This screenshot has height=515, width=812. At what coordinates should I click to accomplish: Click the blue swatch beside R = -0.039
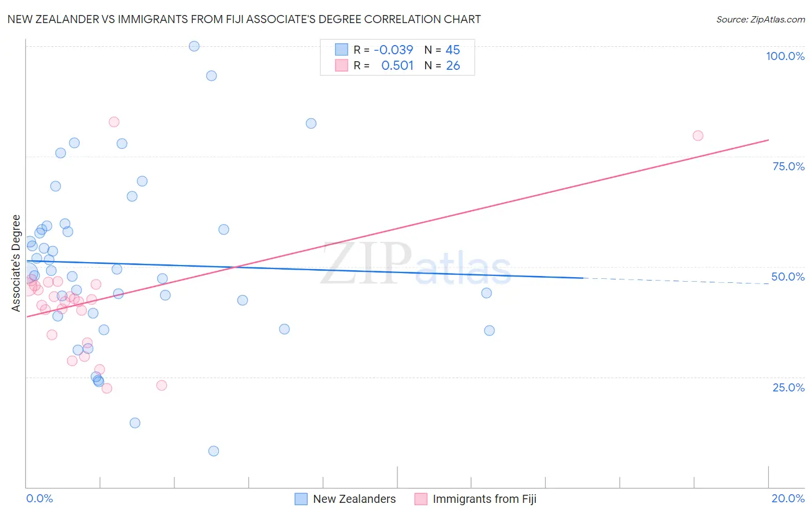pyautogui.click(x=341, y=50)
